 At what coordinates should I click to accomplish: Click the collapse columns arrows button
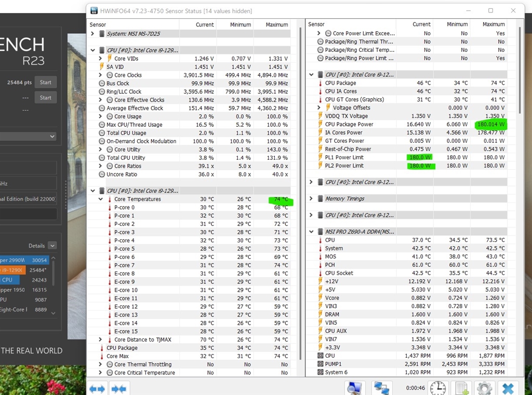(118, 389)
